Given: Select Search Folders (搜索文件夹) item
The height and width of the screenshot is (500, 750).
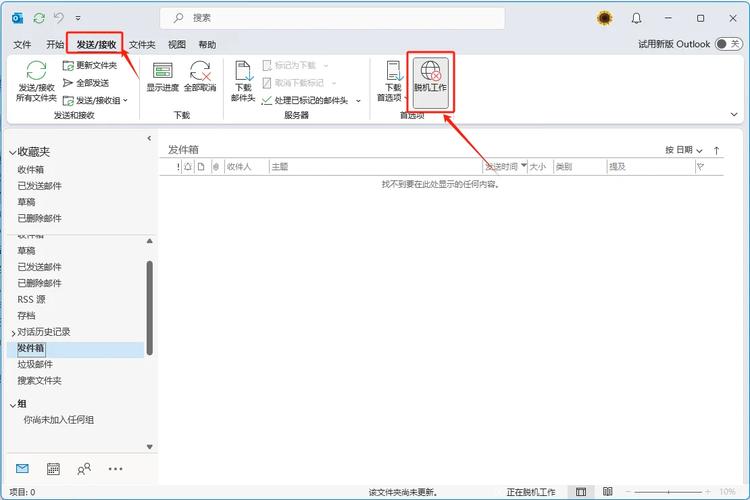Looking at the screenshot, I should coord(40,381).
